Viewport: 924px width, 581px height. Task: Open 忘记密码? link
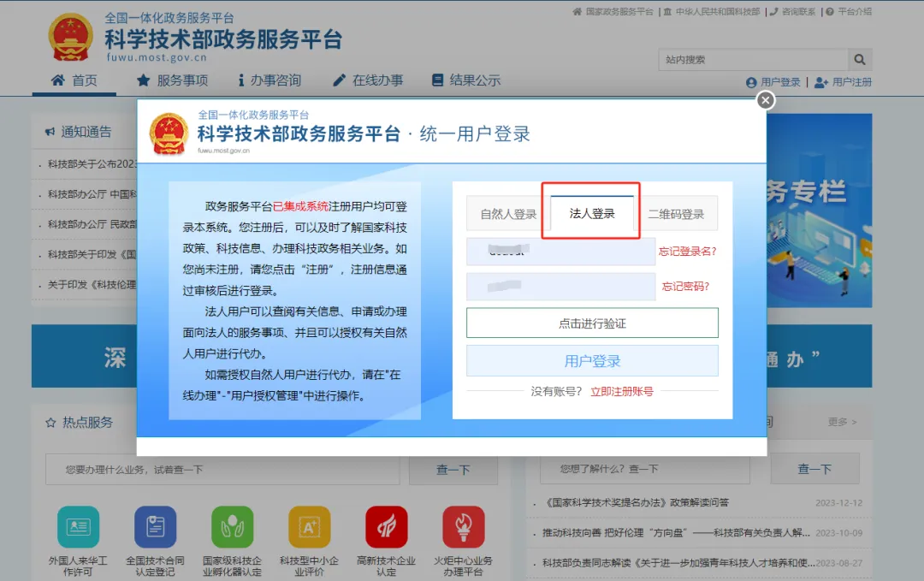(685, 287)
